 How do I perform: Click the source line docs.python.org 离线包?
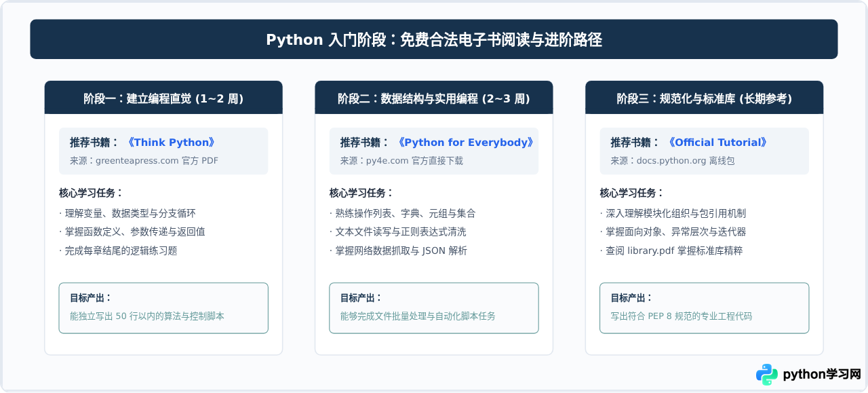tap(673, 161)
